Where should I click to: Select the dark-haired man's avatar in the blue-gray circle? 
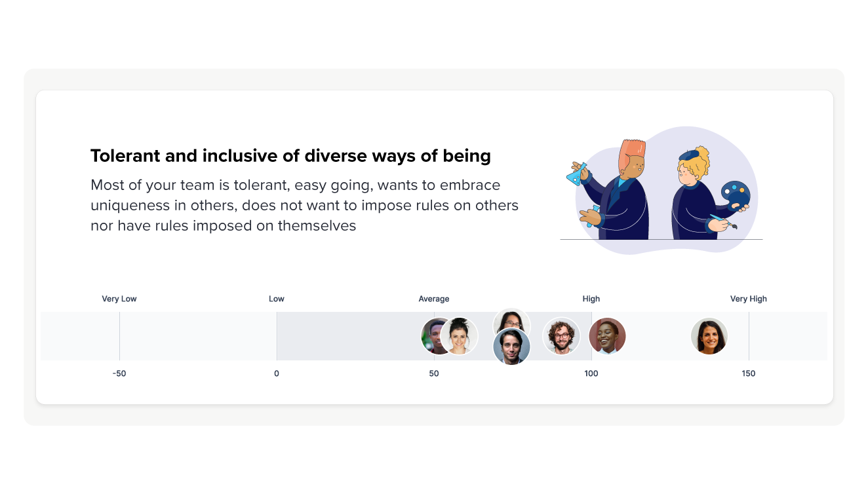coord(511,347)
